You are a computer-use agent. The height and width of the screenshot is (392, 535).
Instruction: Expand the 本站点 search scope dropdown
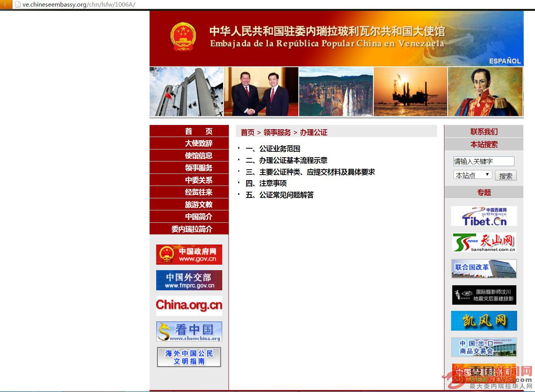(472, 175)
